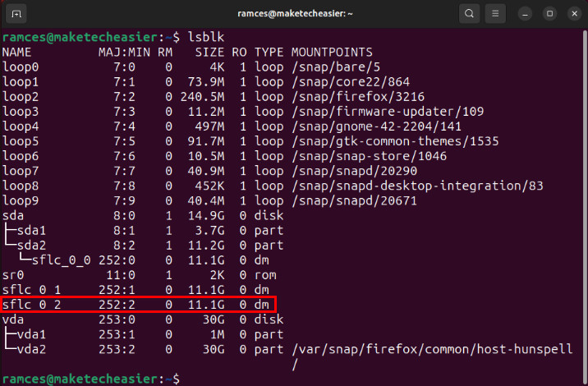The image size is (588, 386).
Task: Click the loop4 device name
Action: [x=21, y=126]
